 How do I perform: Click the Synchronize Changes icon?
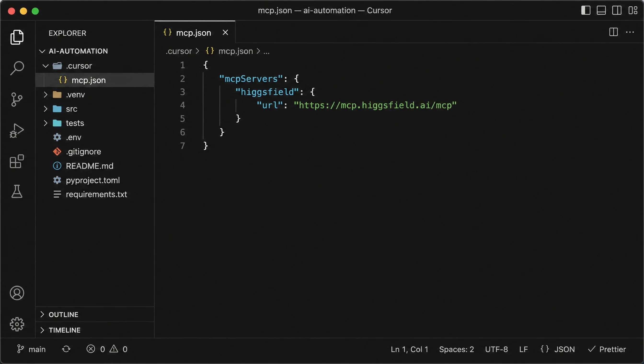(66, 349)
